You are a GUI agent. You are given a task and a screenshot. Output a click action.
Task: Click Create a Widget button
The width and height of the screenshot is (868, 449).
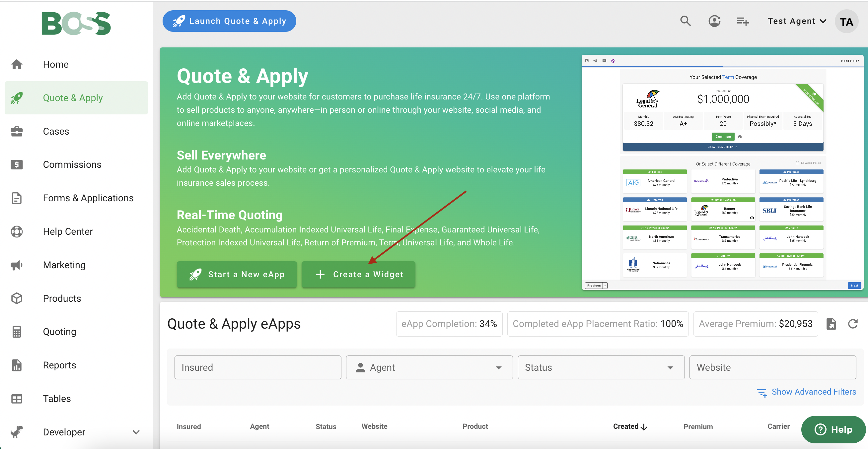[359, 275]
